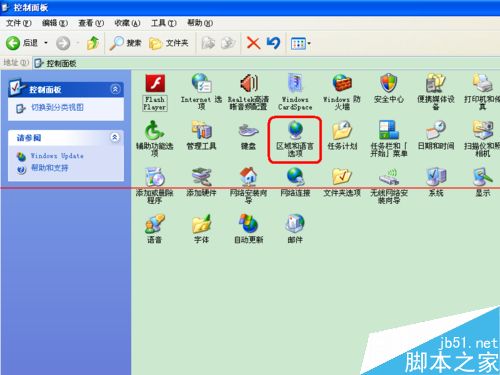This screenshot has width=500, height=375.
Task: Open 网络安装向导 icon
Action: (x=248, y=177)
